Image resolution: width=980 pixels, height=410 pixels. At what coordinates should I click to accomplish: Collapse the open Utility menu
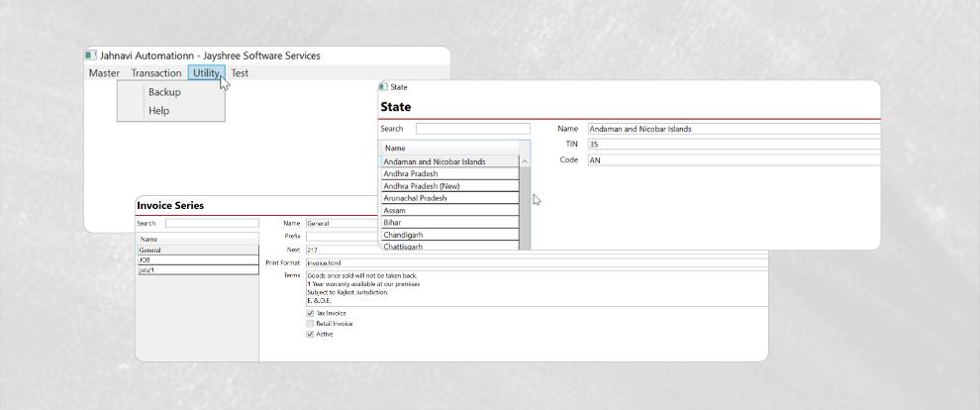point(207,73)
